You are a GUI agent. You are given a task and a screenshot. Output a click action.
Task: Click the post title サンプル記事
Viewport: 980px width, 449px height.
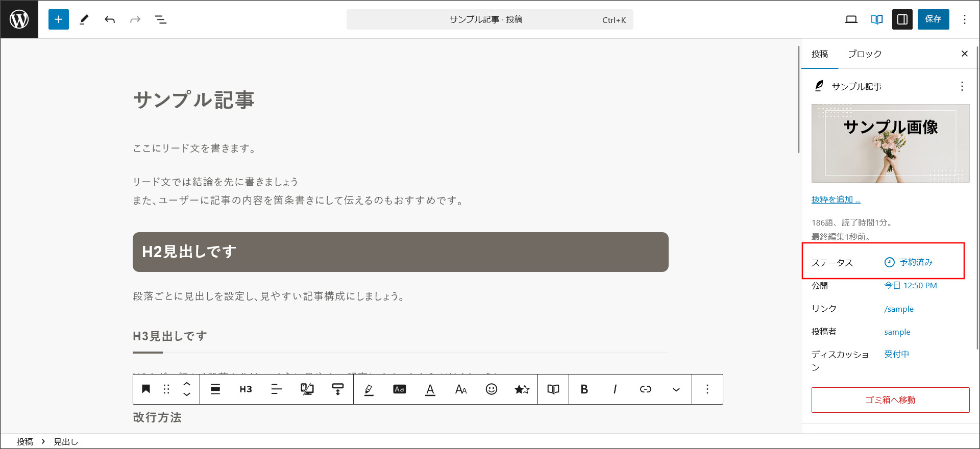pos(194,100)
